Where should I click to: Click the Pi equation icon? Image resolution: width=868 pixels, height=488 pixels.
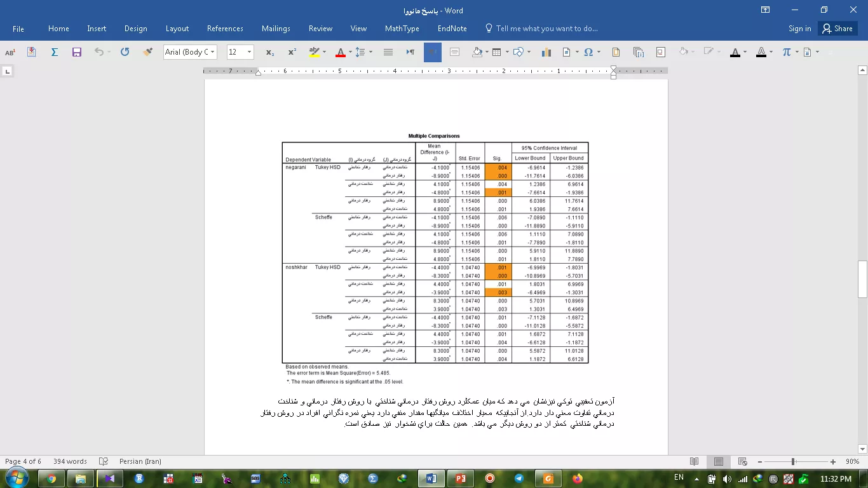(x=787, y=52)
